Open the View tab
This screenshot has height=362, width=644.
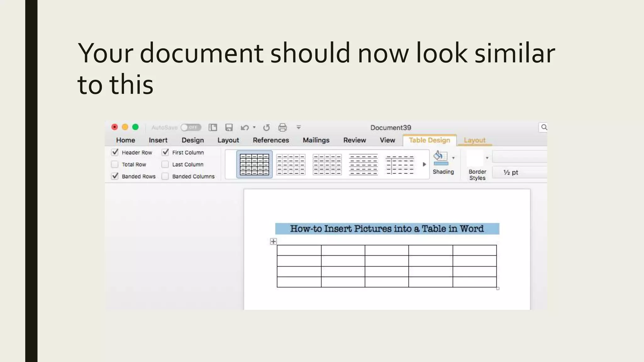point(387,140)
